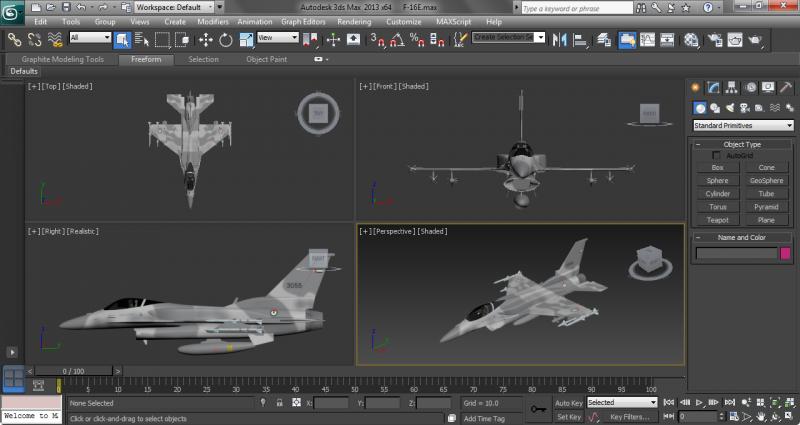Select the Link tool icon

click(x=14, y=39)
